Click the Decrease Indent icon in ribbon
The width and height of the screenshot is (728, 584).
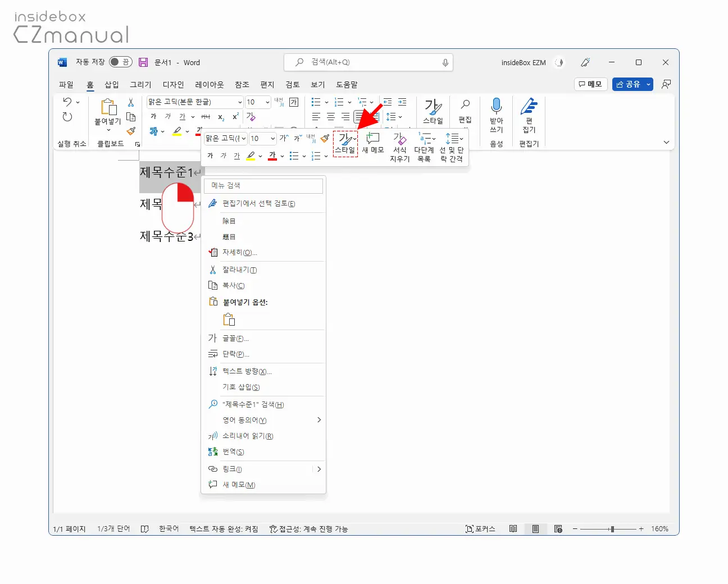pyautogui.click(x=388, y=102)
